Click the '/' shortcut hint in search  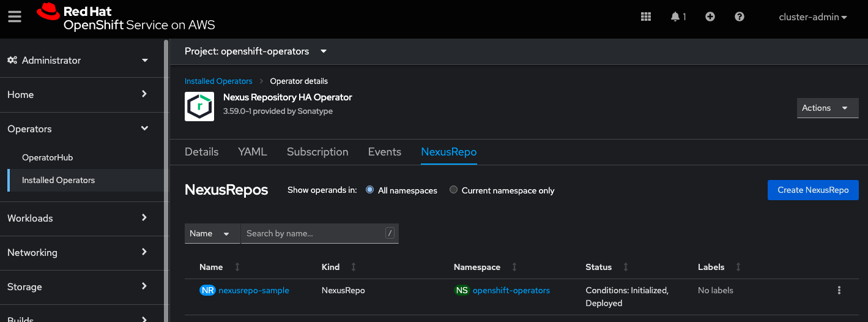390,233
